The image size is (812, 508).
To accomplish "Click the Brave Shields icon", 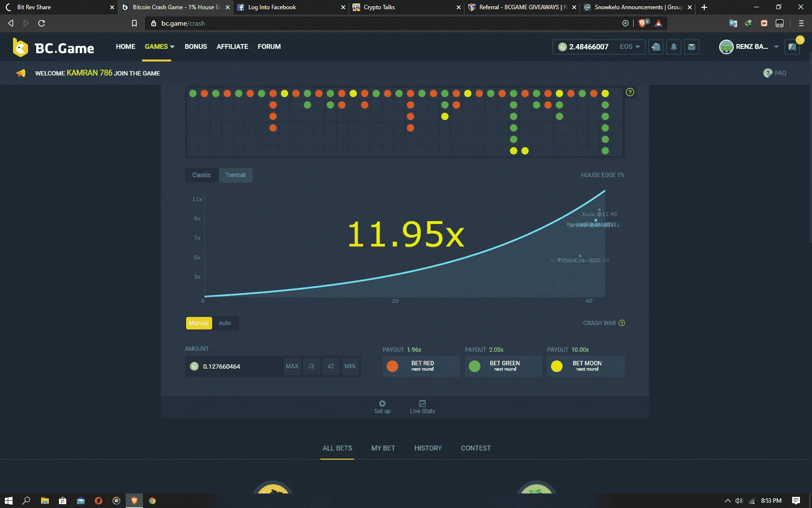I will point(643,23).
